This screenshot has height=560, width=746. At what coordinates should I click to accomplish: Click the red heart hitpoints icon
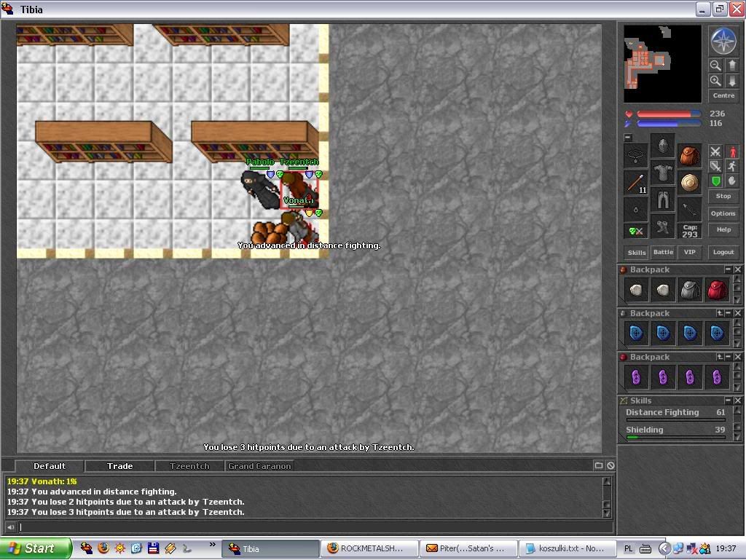tap(629, 114)
